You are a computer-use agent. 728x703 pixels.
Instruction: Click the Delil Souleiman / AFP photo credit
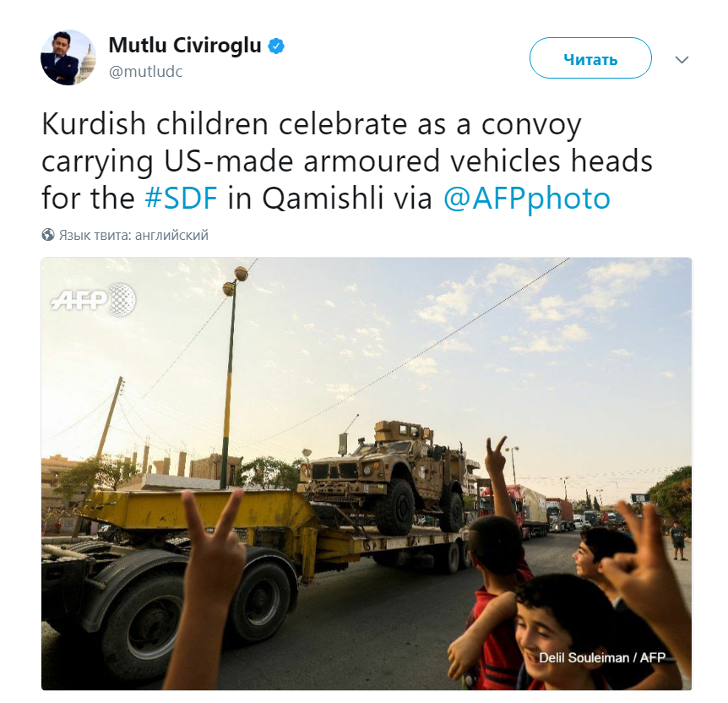pos(601,657)
